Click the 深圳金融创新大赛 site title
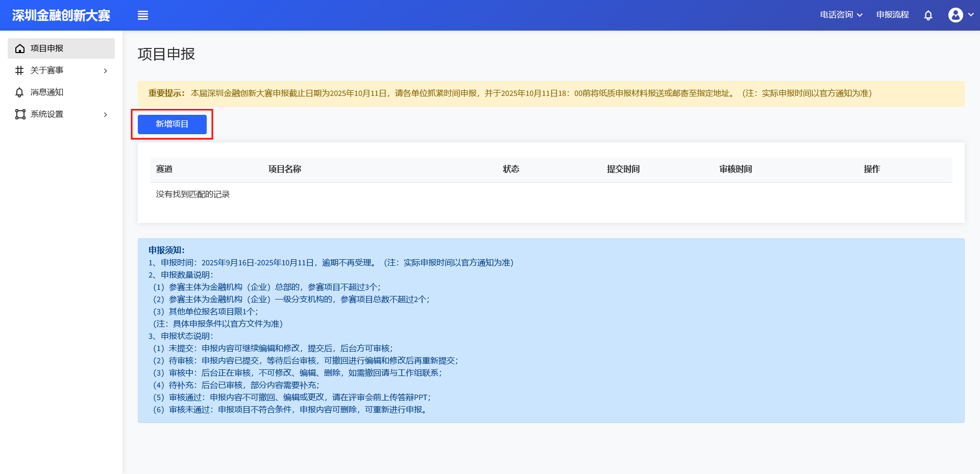Screen dimensions: 980x474 (x=61, y=15)
